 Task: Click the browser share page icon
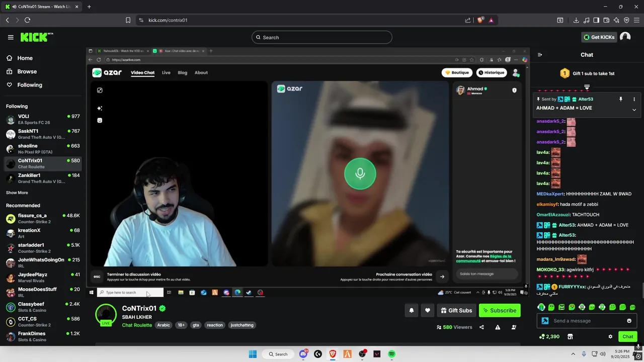click(468, 20)
